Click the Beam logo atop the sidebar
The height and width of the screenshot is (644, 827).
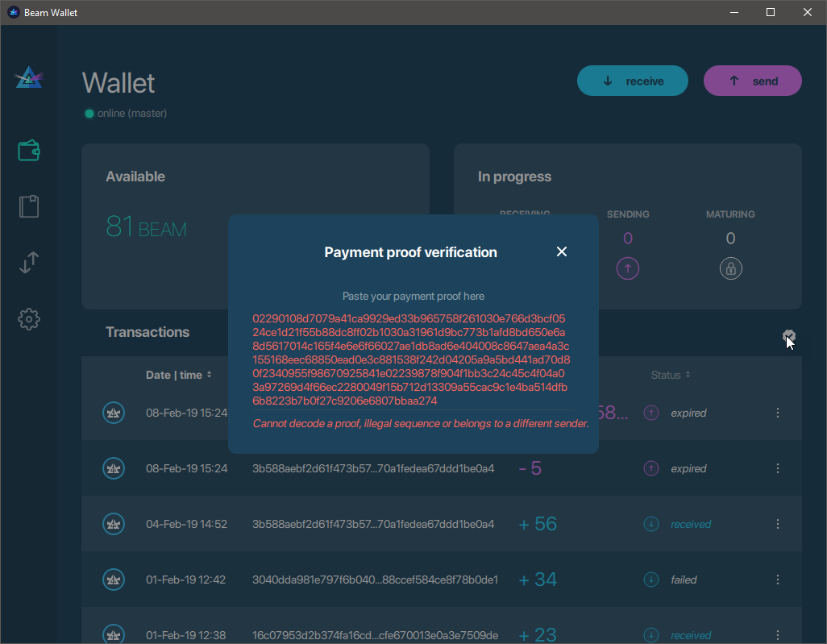pyautogui.click(x=28, y=77)
